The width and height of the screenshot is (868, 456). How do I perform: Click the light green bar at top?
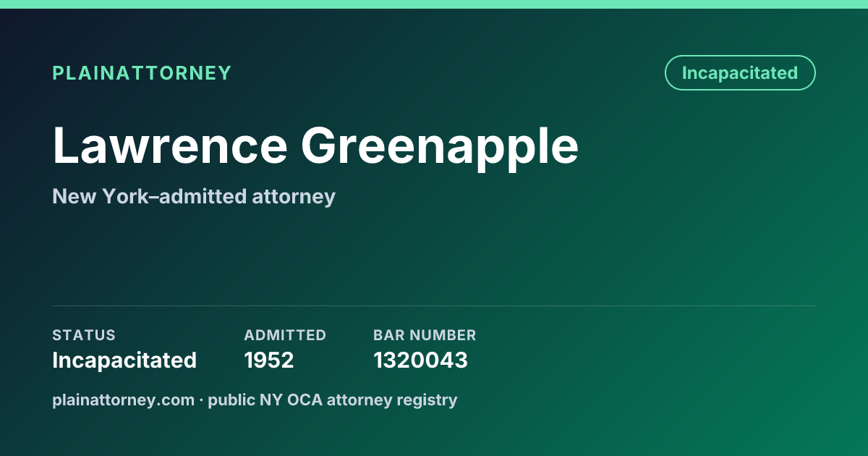coord(434,4)
